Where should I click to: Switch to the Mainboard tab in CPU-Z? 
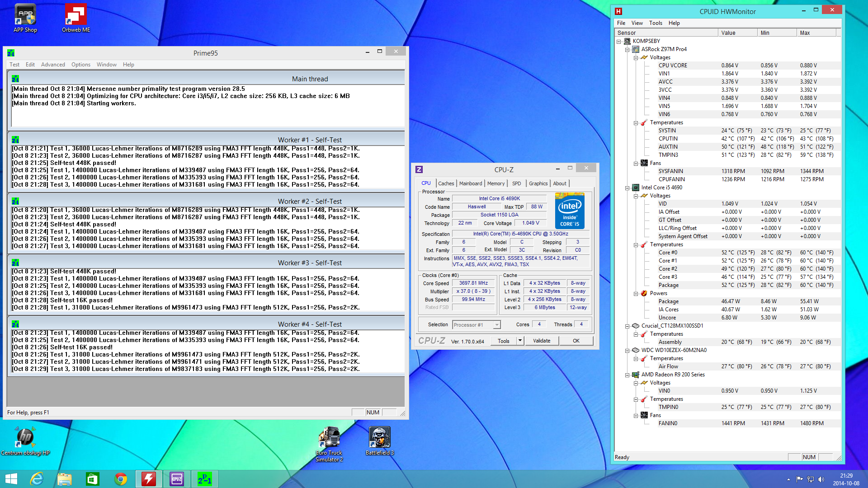pos(471,183)
